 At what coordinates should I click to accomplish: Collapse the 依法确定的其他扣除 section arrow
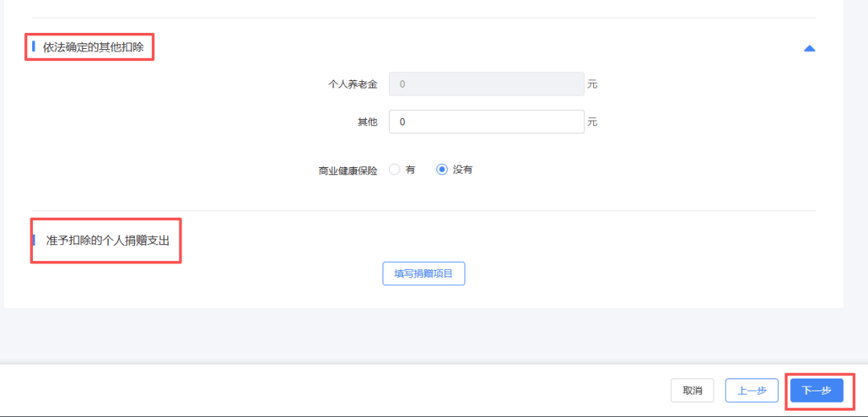pyautogui.click(x=809, y=49)
